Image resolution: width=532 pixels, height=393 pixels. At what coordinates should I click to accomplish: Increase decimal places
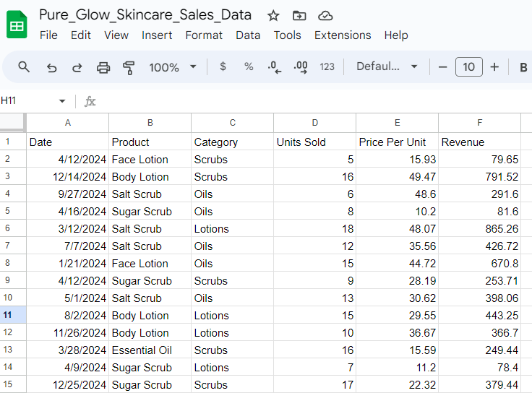coord(301,66)
